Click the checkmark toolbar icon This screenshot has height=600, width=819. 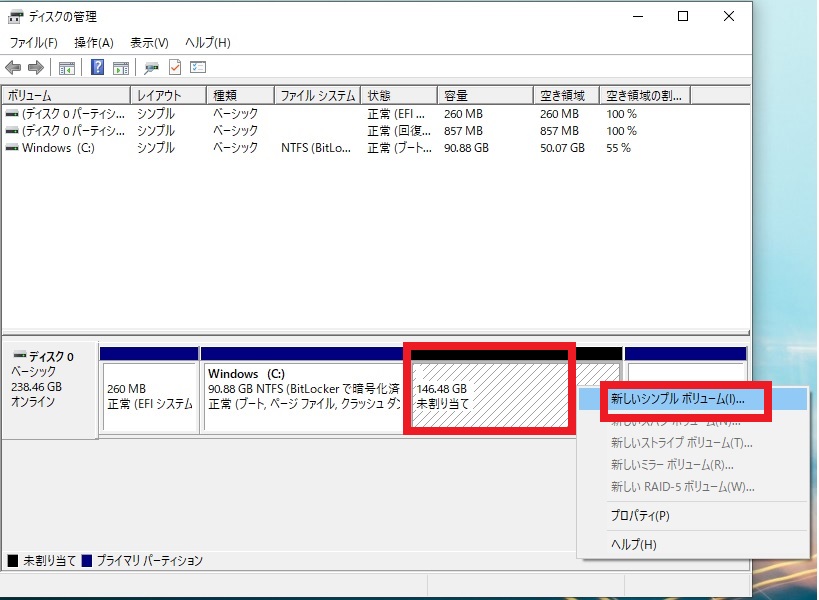tap(174, 67)
